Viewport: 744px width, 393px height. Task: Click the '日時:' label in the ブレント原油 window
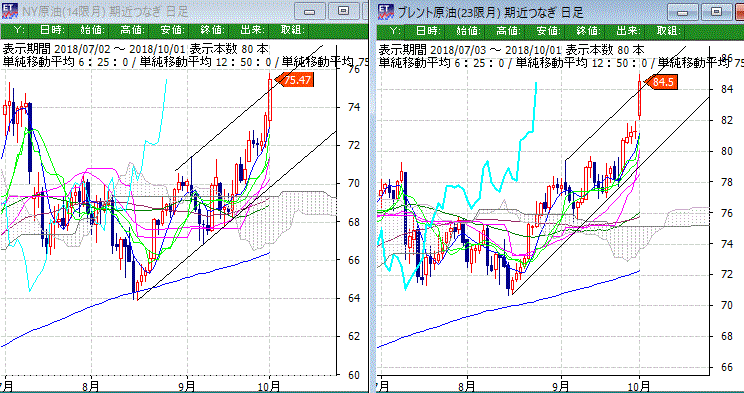(428, 31)
